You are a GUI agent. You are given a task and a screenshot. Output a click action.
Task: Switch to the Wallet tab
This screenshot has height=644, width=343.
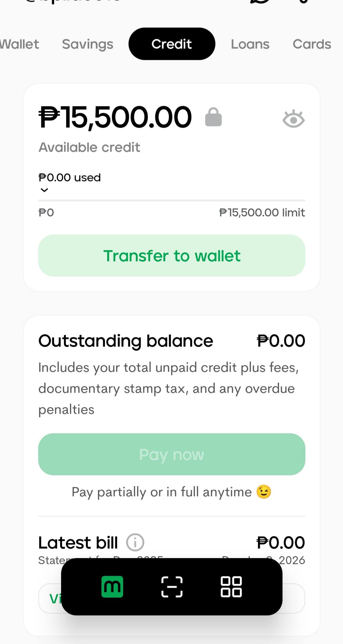point(19,44)
